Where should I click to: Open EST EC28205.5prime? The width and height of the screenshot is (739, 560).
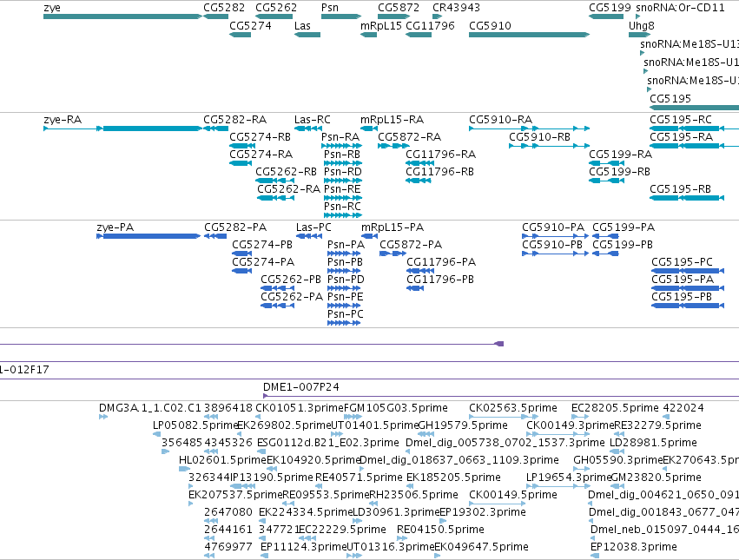click(580, 417)
